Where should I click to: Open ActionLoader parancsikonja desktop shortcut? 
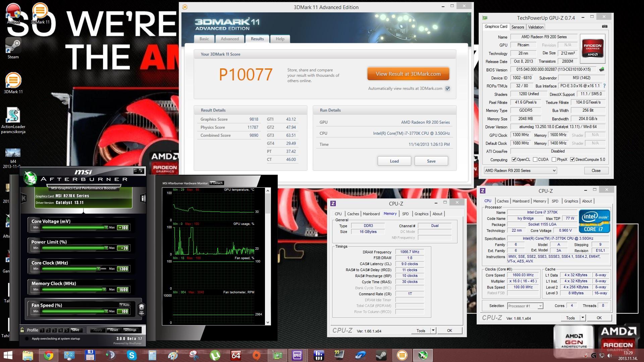[13, 121]
